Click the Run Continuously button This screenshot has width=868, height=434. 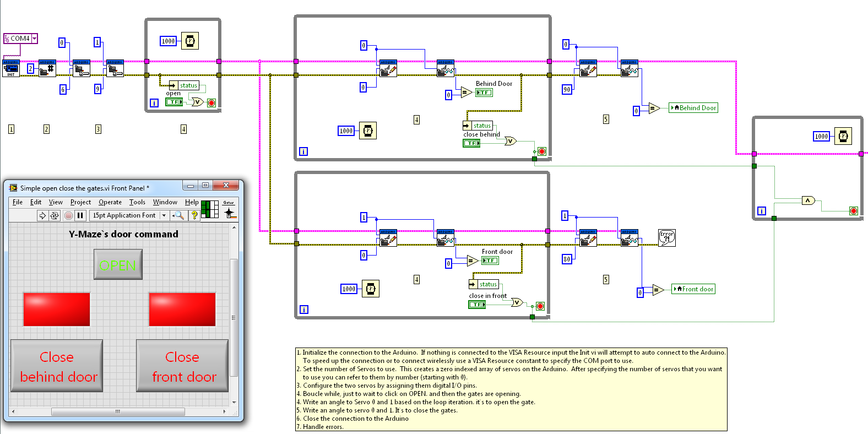(x=54, y=215)
